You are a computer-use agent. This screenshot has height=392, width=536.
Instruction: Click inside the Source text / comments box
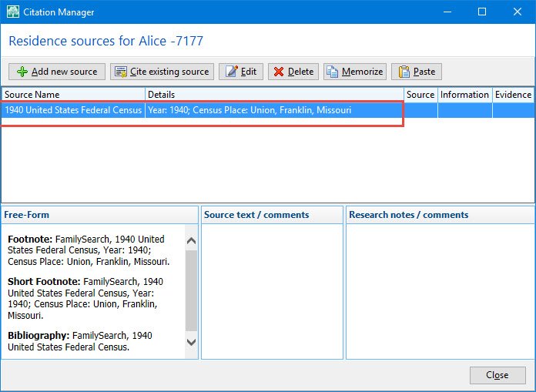click(x=272, y=291)
